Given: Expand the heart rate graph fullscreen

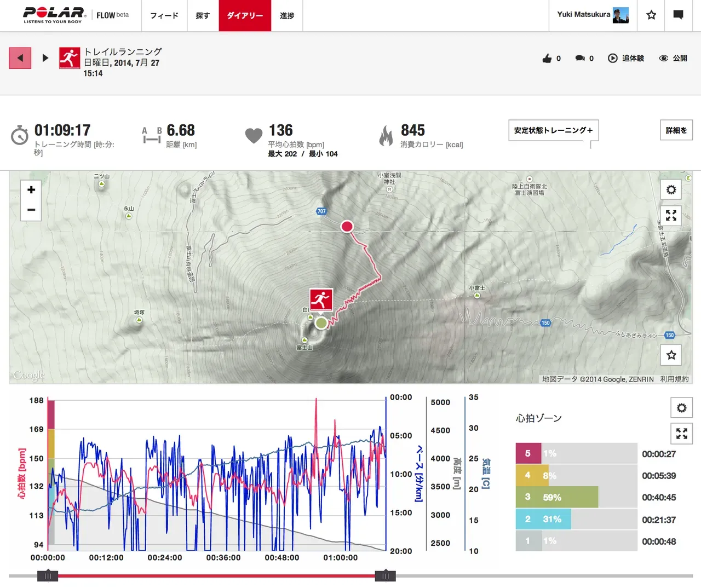Looking at the screenshot, I should [681, 434].
